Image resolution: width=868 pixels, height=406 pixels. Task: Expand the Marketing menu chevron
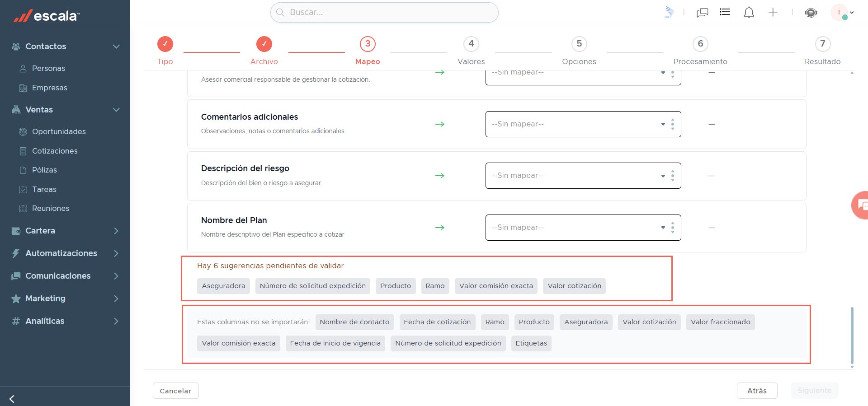[116, 299]
